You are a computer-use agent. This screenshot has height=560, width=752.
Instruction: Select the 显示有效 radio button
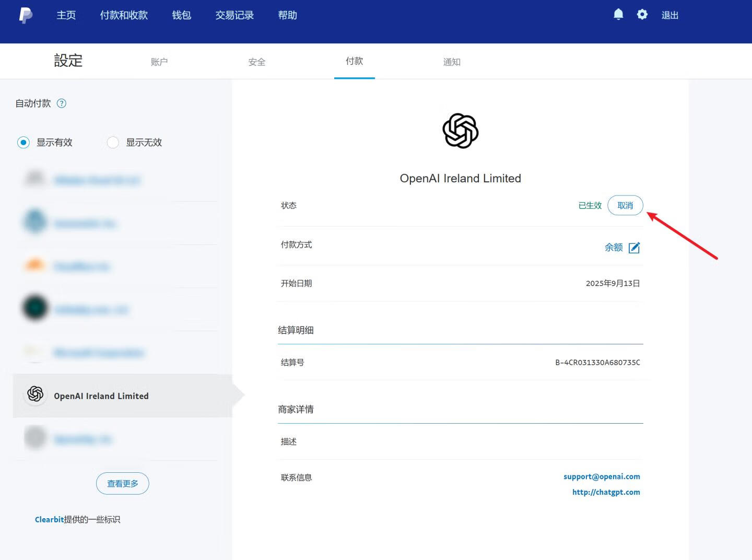23,143
